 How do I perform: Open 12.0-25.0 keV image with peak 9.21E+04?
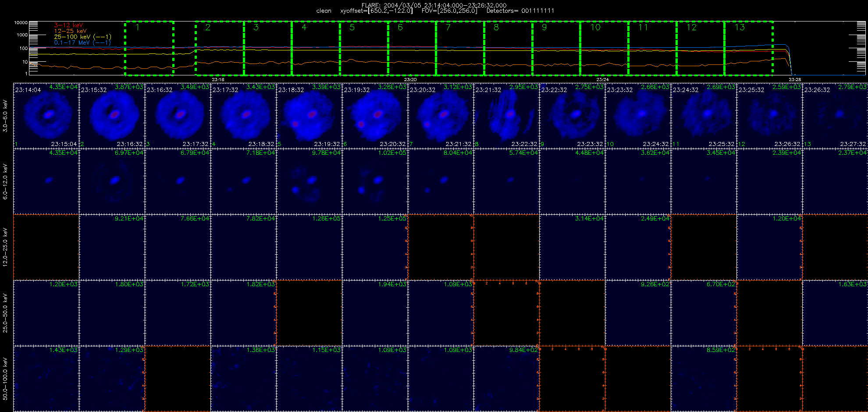[x=112, y=247]
